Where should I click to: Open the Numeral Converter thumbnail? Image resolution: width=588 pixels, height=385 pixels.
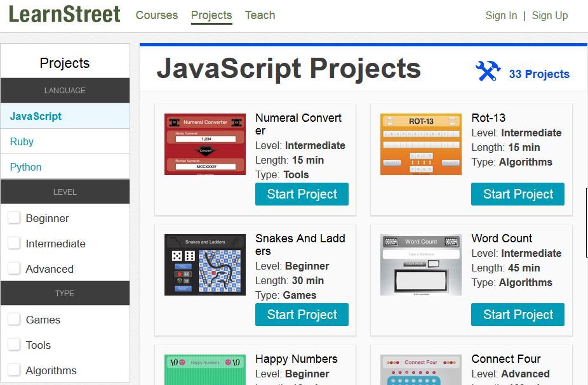pos(205,144)
